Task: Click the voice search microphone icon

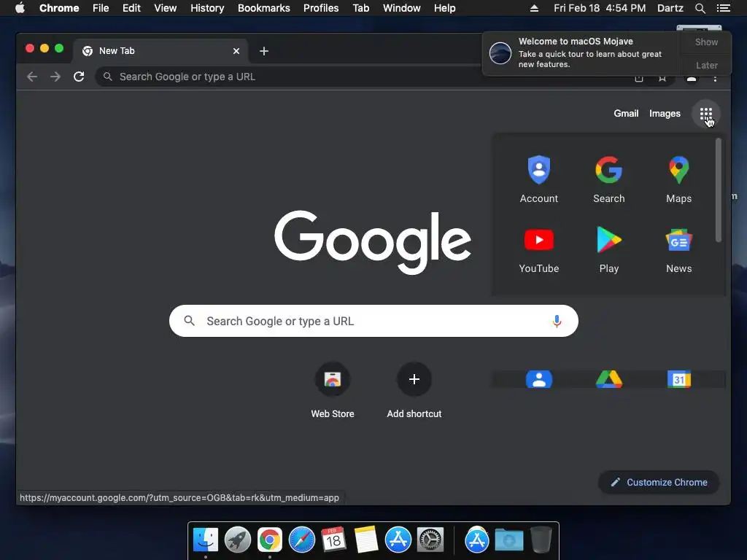Action: [557, 321]
